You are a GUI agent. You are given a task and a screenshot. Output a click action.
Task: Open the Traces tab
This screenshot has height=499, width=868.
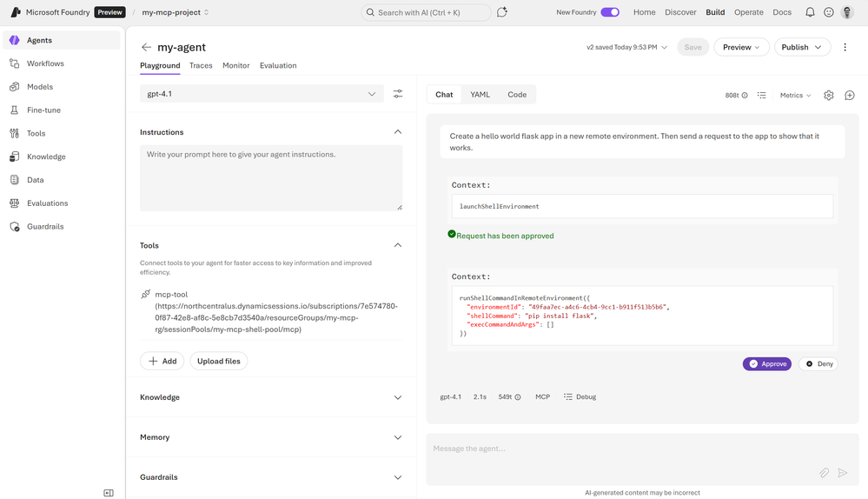(201, 66)
